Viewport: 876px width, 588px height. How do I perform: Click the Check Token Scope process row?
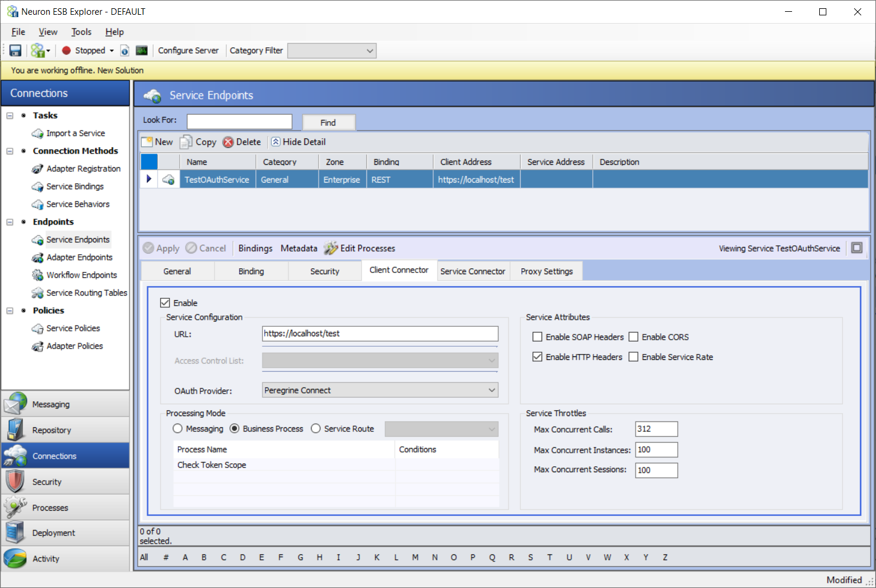(336, 465)
